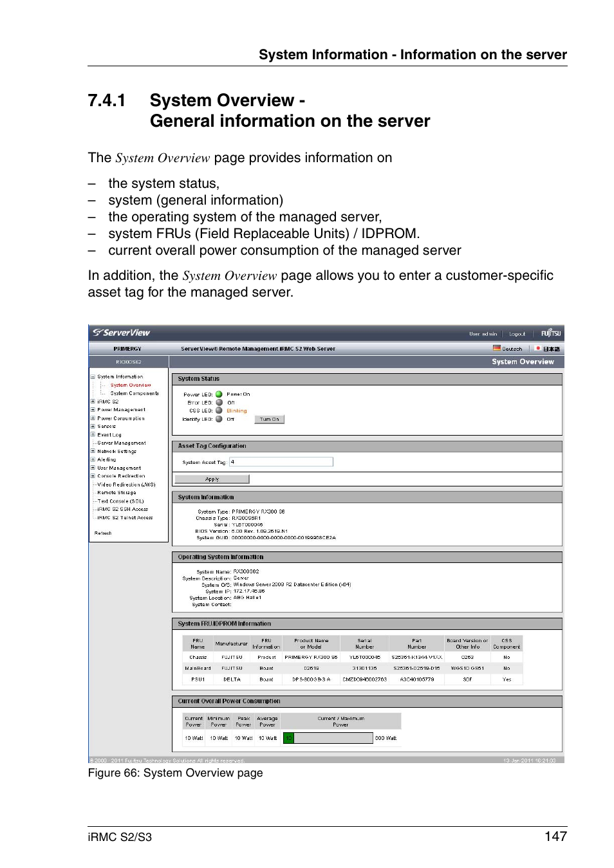This screenshot has width=614, height=868.
Task: Click the 800 Watt maximum power label
Action: 386,739
